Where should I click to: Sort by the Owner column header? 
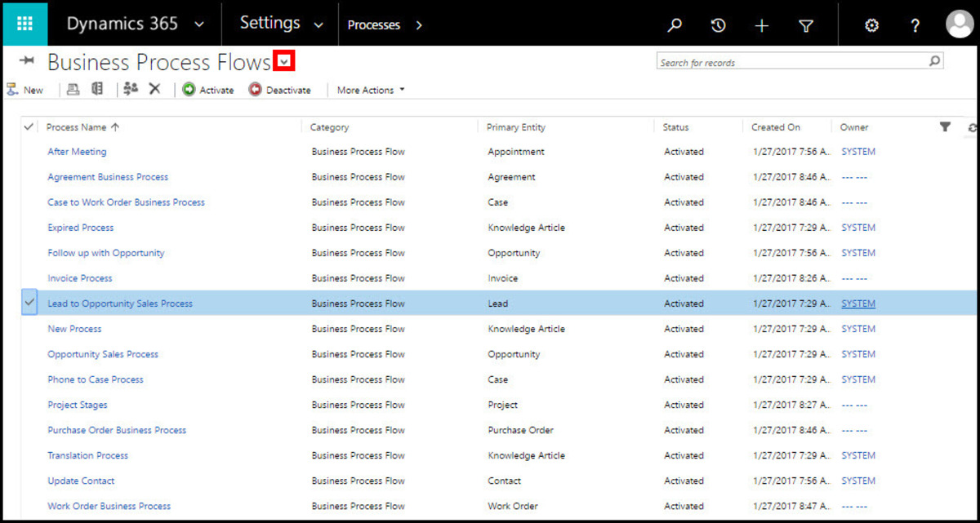click(x=854, y=127)
